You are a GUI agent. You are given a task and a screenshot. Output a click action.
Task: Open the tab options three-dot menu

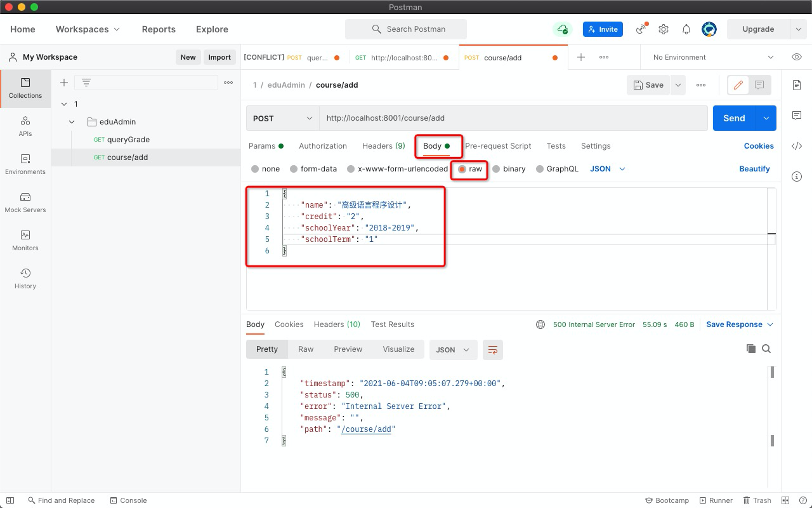click(604, 57)
